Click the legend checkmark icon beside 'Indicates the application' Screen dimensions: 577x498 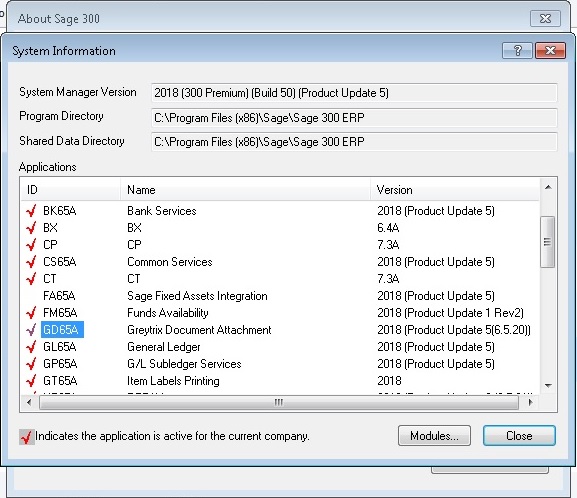click(26, 437)
